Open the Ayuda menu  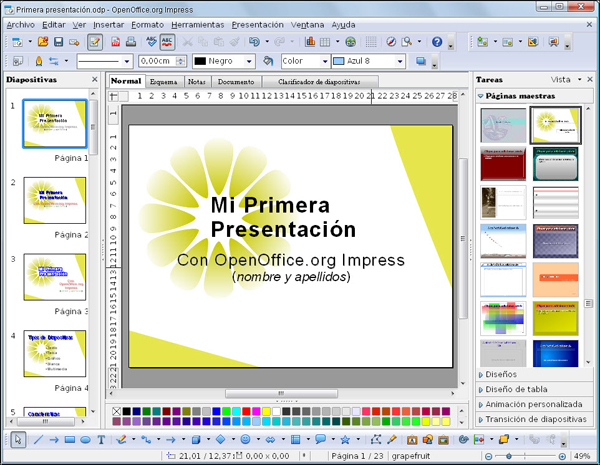[343, 25]
